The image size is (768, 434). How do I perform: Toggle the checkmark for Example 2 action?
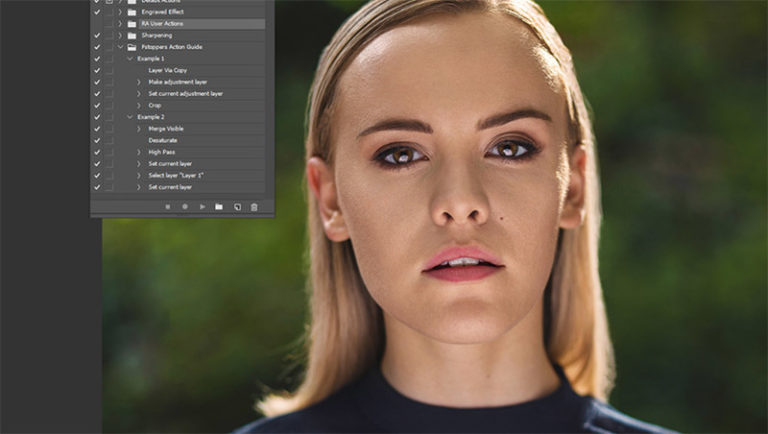[97, 117]
